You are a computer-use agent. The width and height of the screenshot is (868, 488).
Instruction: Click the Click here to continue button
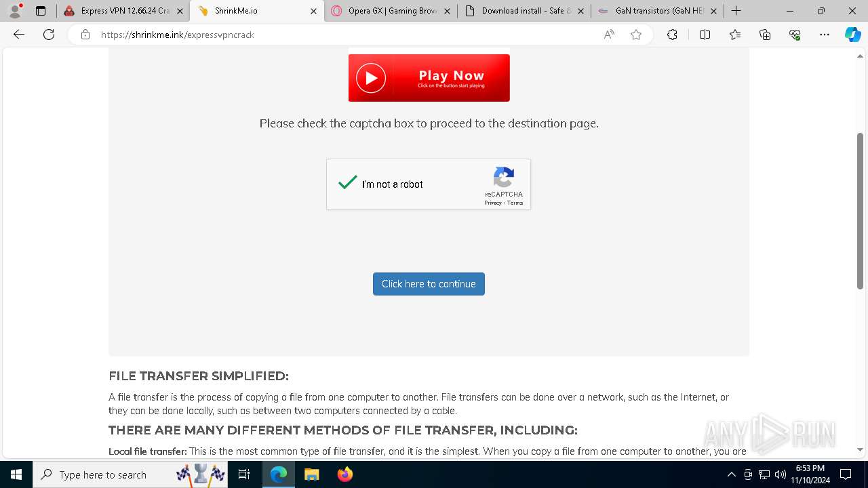(429, 284)
